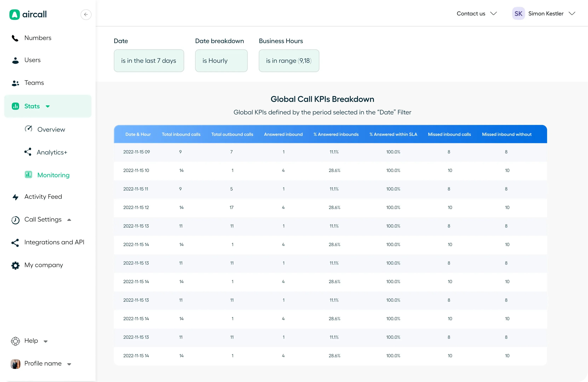Open the Help menu
This screenshot has width=588, height=382.
46,341
